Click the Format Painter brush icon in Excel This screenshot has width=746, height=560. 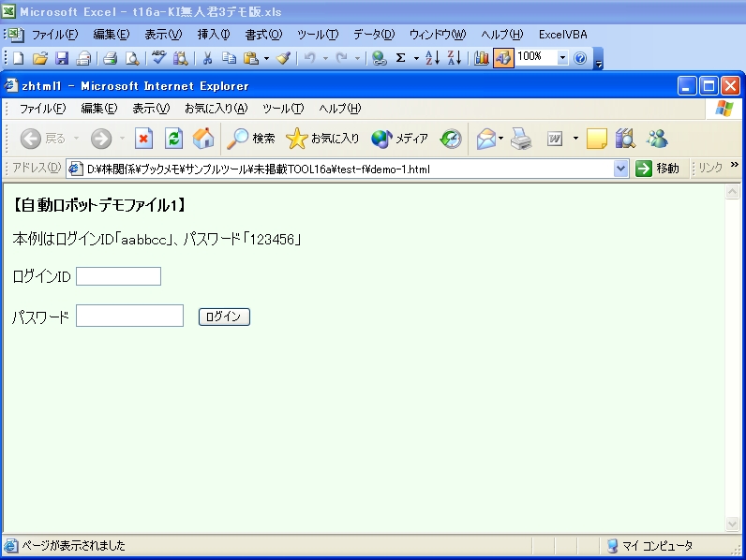(284, 58)
